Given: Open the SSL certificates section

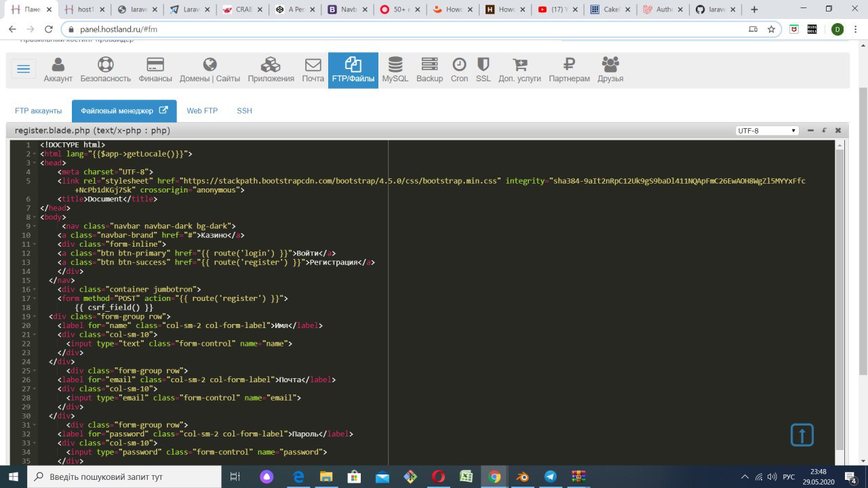Looking at the screenshot, I should (x=483, y=70).
